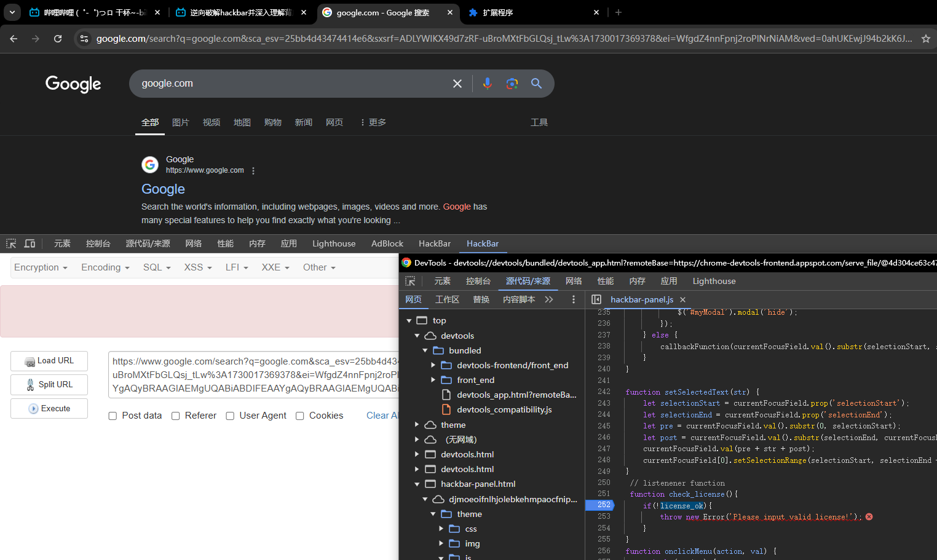Click the Execute button
This screenshot has height=560, width=937.
pyautogui.click(x=49, y=409)
